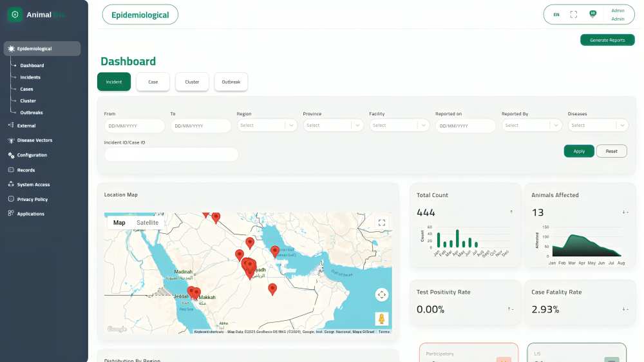Click the To date field
Screen dimensions: 644x362
point(201,126)
